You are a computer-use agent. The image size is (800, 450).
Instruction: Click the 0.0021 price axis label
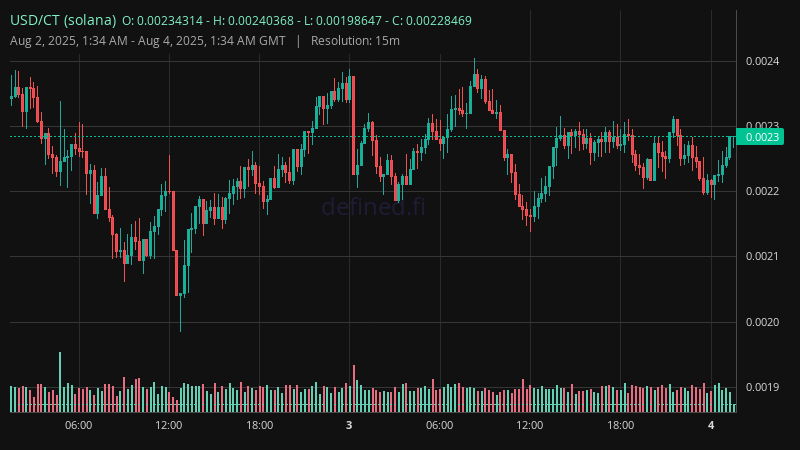pyautogui.click(x=762, y=256)
